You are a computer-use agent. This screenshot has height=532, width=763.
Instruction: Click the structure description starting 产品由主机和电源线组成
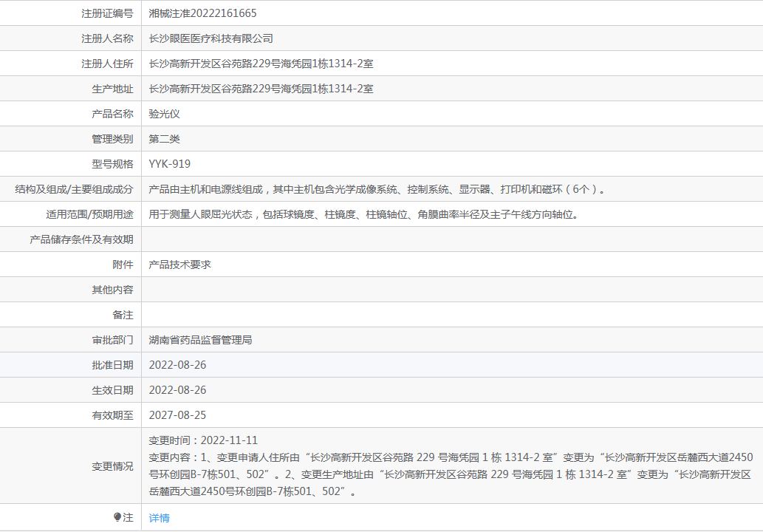click(377, 189)
